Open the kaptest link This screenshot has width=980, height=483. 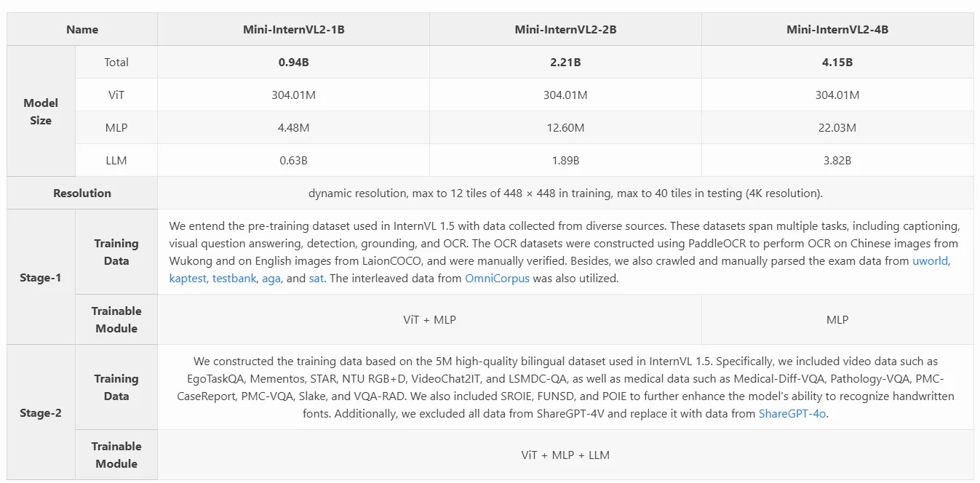(x=187, y=279)
